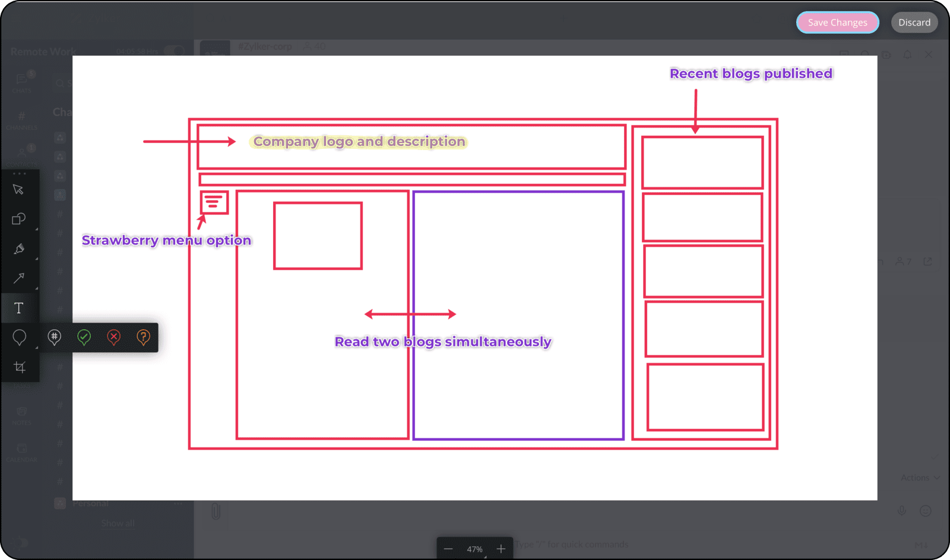The width and height of the screenshot is (950, 560).
Task: Select the crop tool
Action: coord(20,367)
